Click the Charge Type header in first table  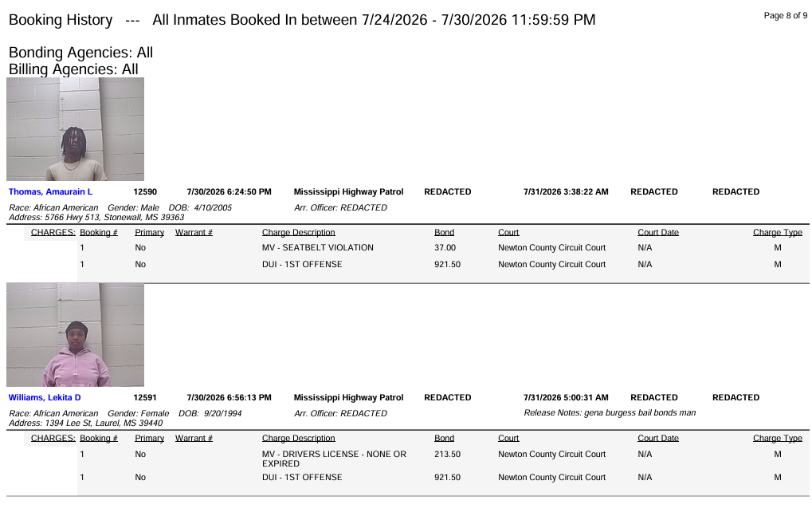coord(777,232)
